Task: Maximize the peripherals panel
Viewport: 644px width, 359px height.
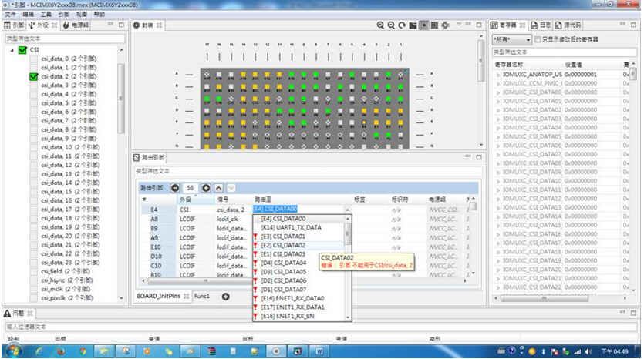Action: pos(121,25)
